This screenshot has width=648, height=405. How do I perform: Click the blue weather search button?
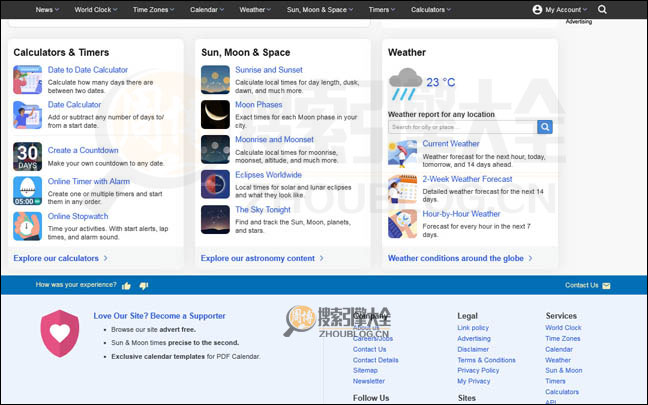[x=545, y=127]
